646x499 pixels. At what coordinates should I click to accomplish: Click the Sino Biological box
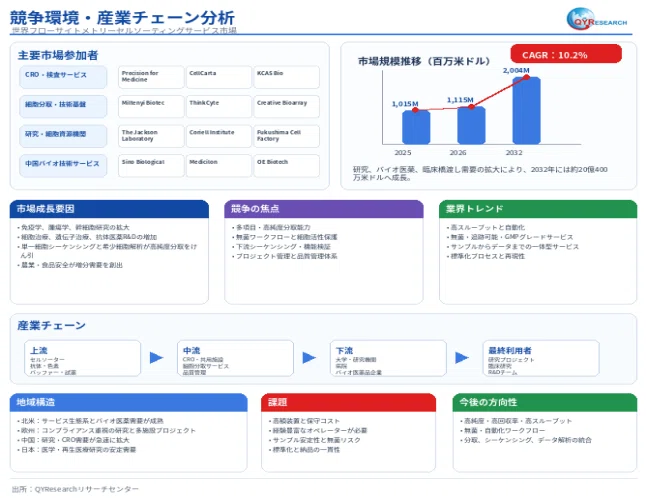tap(151, 166)
